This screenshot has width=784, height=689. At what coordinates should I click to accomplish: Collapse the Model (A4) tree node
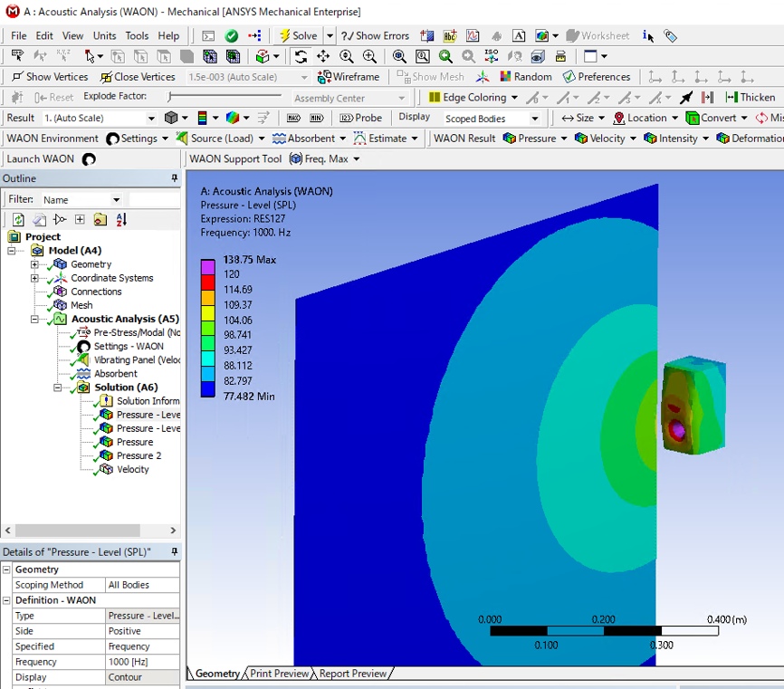click(x=11, y=251)
